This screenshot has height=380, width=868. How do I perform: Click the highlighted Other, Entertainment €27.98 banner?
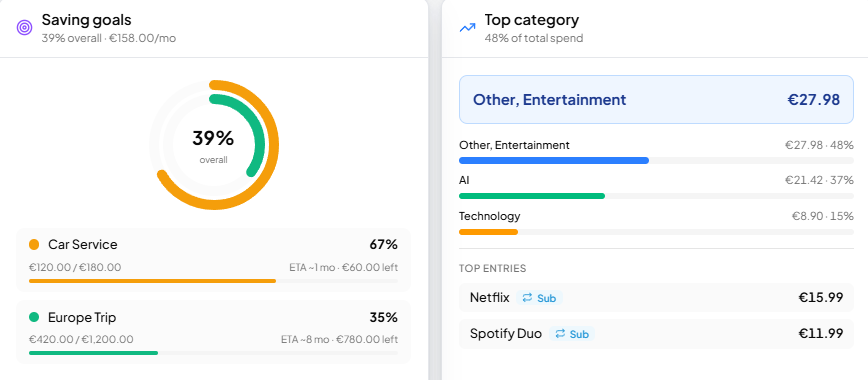[x=656, y=100]
